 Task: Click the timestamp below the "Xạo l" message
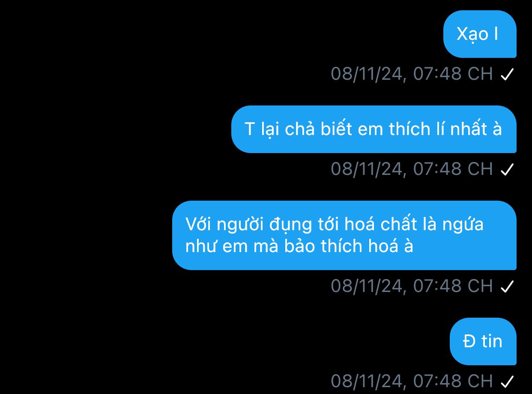(x=412, y=74)
